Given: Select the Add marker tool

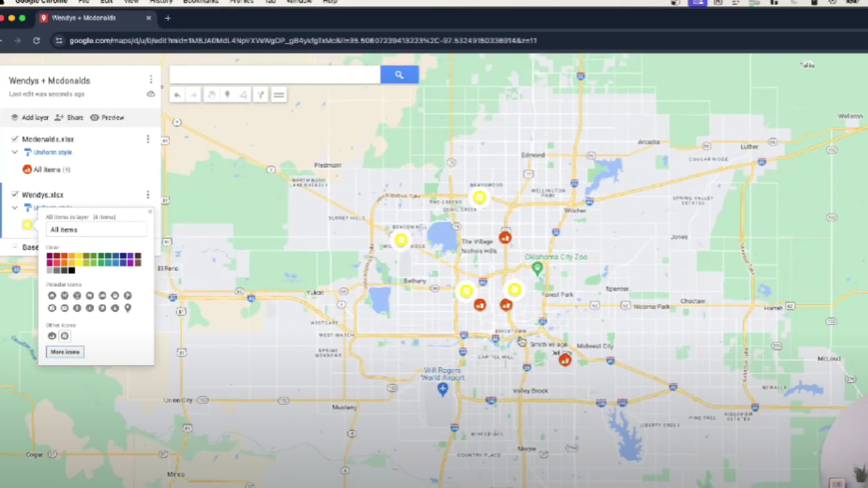Looking at the screenshot, I should [x=227, y=95].
